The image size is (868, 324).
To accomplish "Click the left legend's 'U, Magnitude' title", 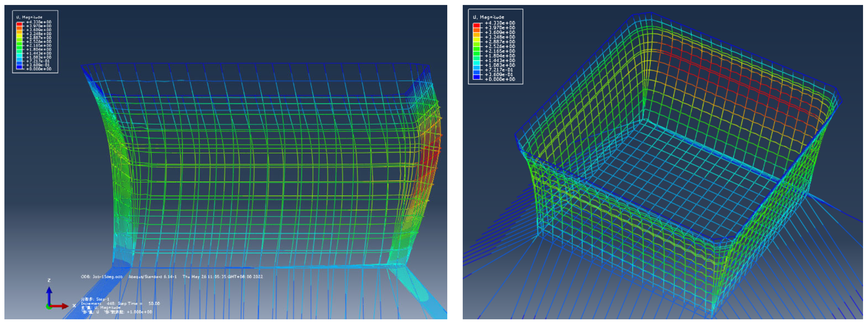I will (29, 17).
